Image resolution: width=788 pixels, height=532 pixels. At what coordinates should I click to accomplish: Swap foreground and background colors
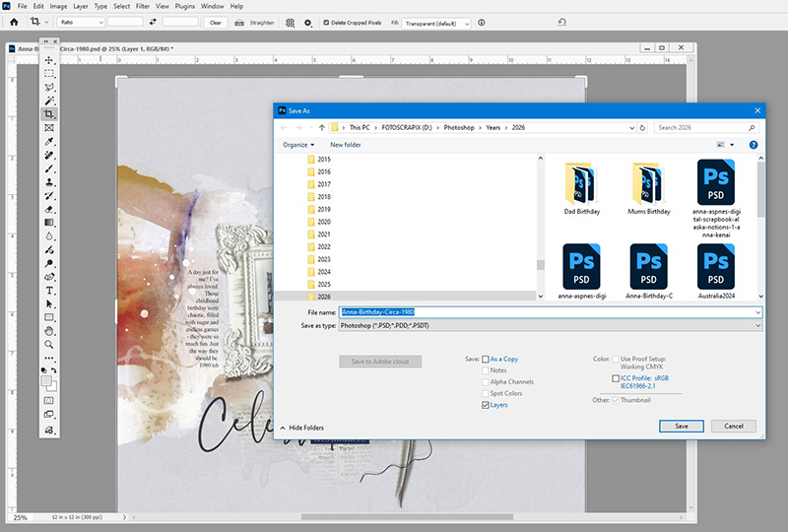pyautogui.click(x=54, y=370)
